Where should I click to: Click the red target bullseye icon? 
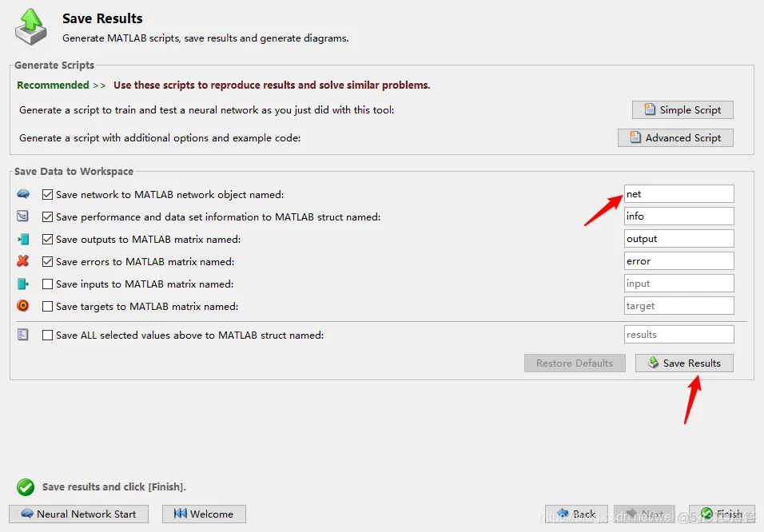[23, 305]
